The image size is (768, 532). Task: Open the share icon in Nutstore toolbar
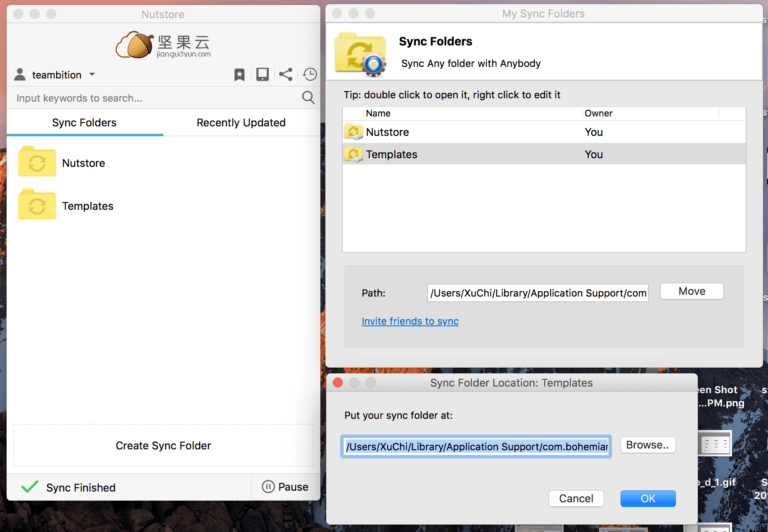pos(286,74)
